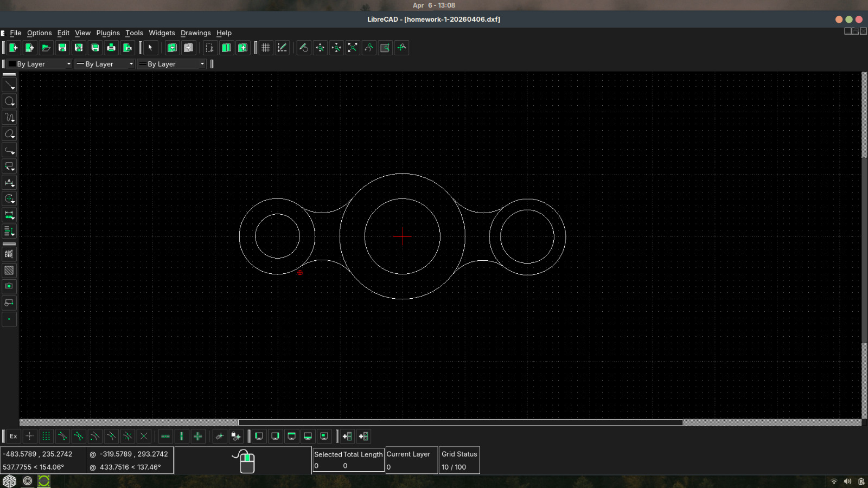Viewport: 868px width, 488px height.
Task: Toggle Snap on Grid in snap toolbar
Action: coord(46,436)
